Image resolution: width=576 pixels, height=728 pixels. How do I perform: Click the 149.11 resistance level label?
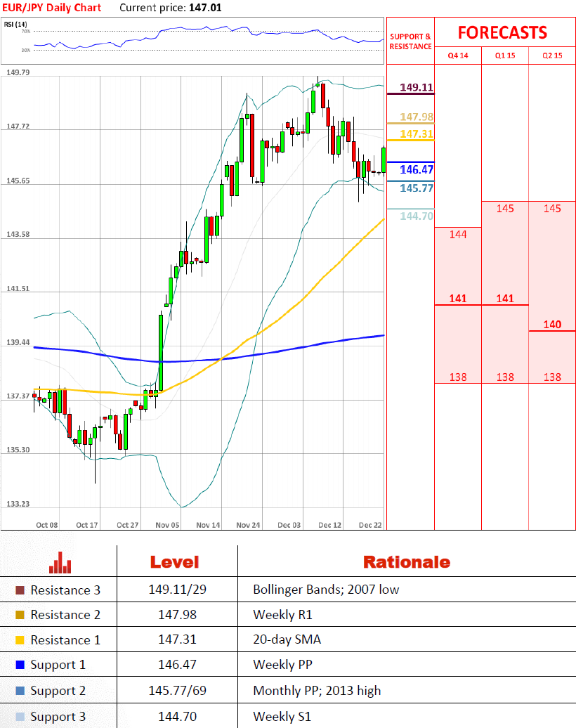click(x=417, y=87)
